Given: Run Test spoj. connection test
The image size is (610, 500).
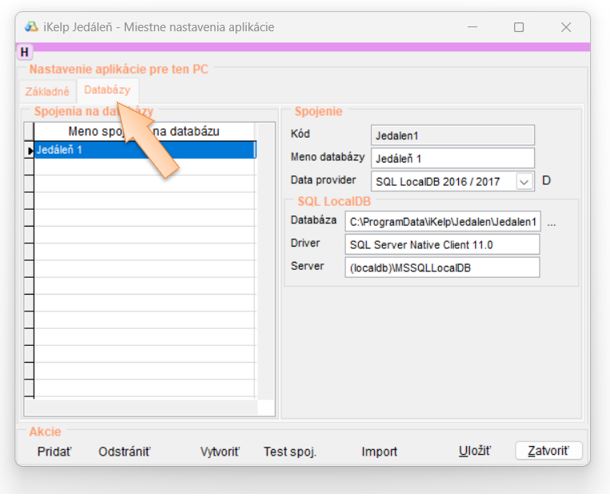Looking at the screenshot, I should coord(290,452).
